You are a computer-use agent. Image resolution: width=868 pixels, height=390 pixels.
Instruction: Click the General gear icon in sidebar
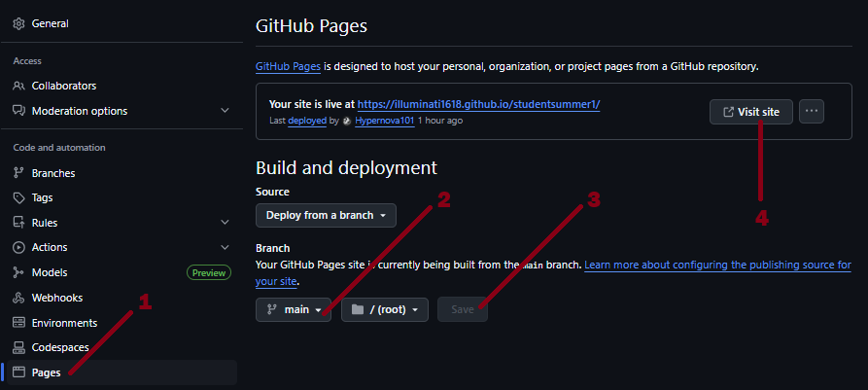click(x=18, y=23)
